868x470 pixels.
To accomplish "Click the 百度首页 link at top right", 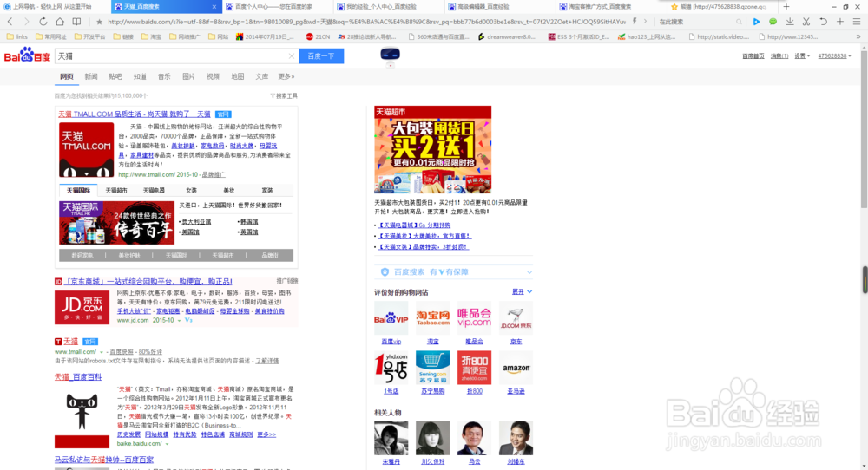I will point(753,55).
